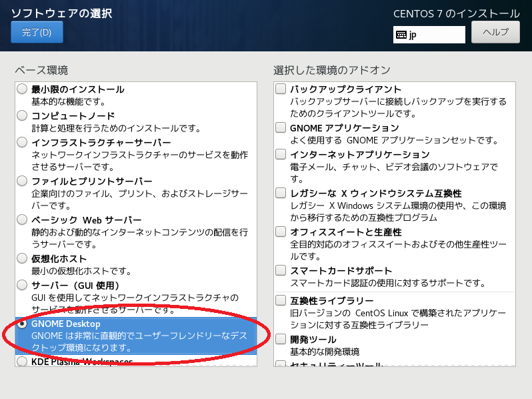Click CENTOS 7 のインストール title text
The height and width of the screenshot is (399, 532).
point(457,13)
